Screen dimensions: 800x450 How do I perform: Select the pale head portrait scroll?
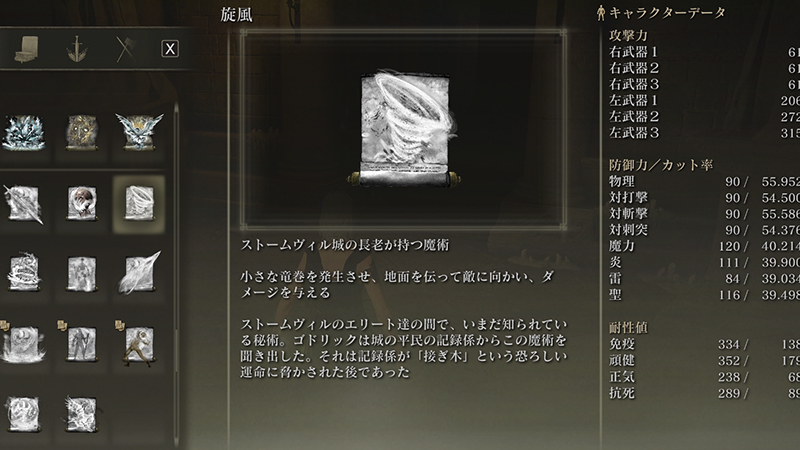(82, 203)
